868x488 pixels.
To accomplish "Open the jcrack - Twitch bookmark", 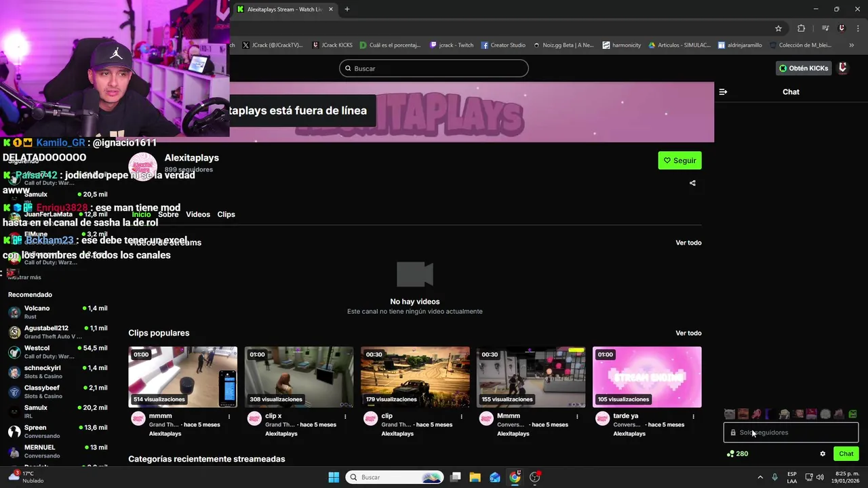I will click(452, 45).
